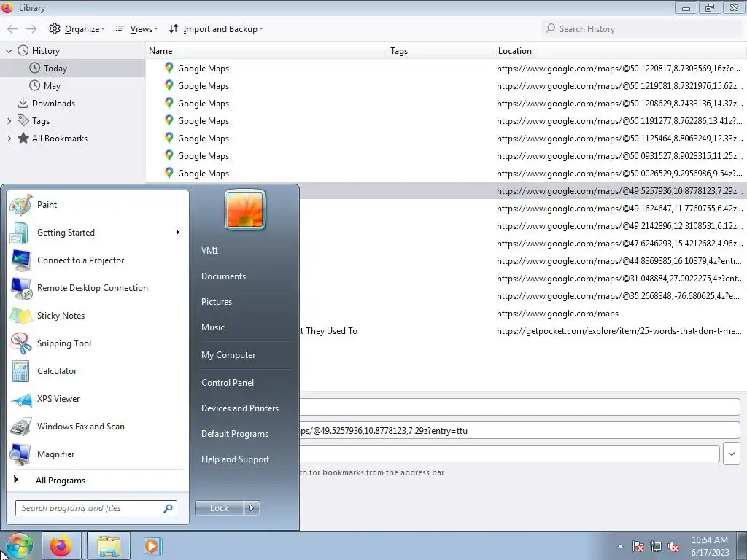Expand All Programs
The width and height of the screenshot is (747, 560).
coord(98,481)
